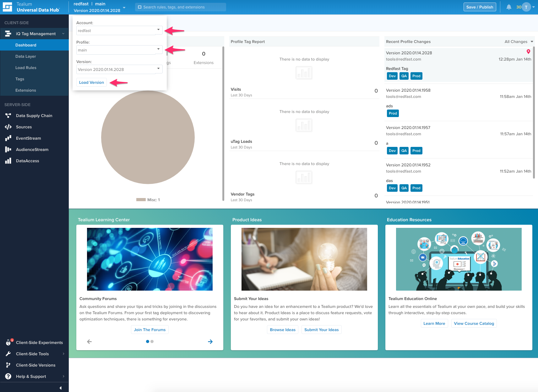This screenshot has height=392, width=538.
Task: Collapse the iQ Tag Management section
Action: click(x=63, y=34)
